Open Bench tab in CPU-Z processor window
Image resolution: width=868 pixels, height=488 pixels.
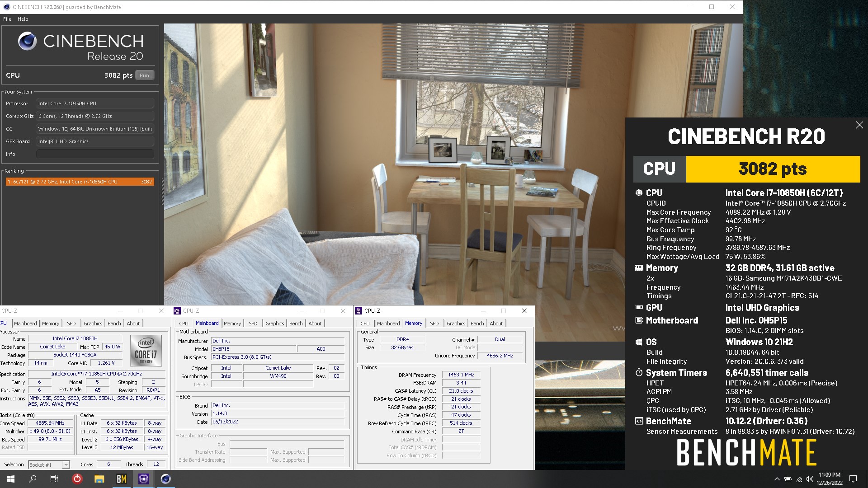[114, 324]
